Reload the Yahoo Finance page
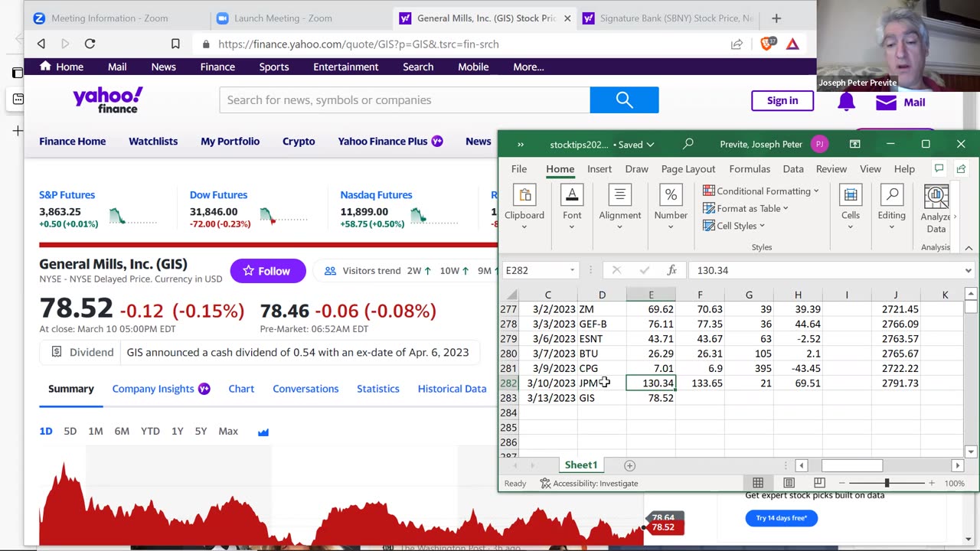980x551 pixels. click(90, 44)
